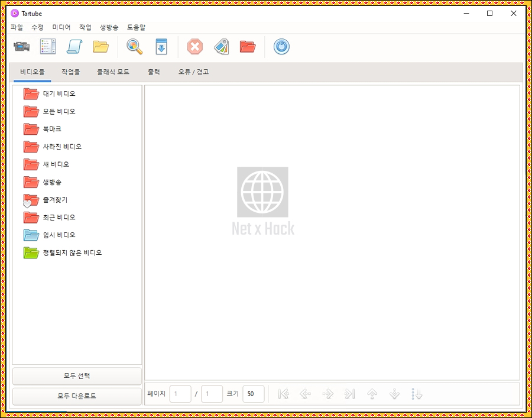532x418 pixels.
Task: Click the 모두 다운로드 button
Action: tap(77, 396)
